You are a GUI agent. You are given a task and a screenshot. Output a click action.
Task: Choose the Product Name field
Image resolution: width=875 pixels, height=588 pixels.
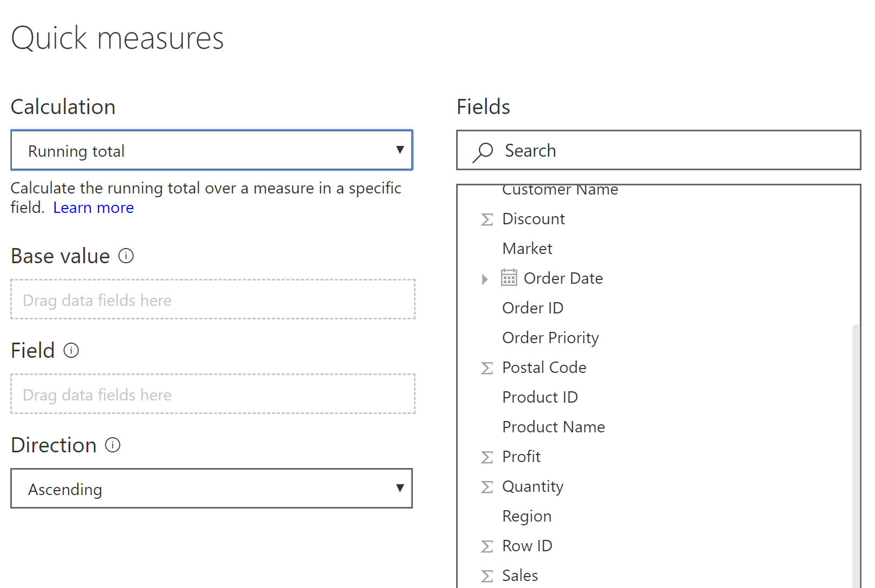click(x=553, y=427)
